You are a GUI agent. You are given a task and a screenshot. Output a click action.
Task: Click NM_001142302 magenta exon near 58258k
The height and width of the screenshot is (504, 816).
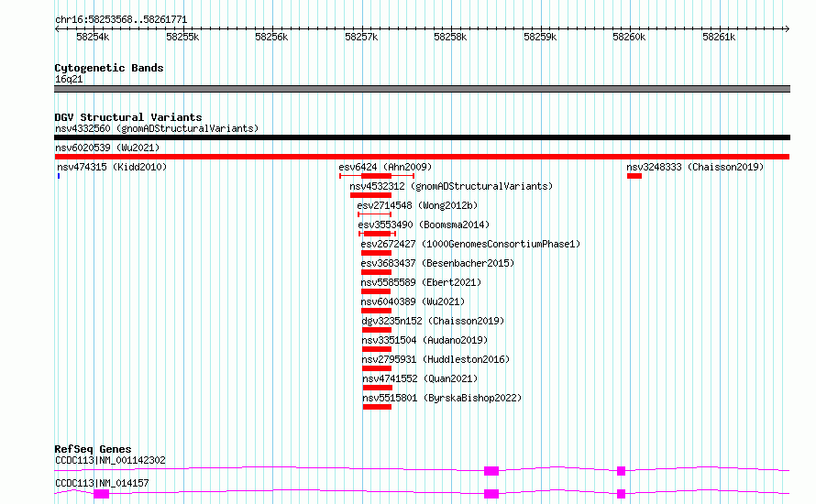tap(491, 471)
